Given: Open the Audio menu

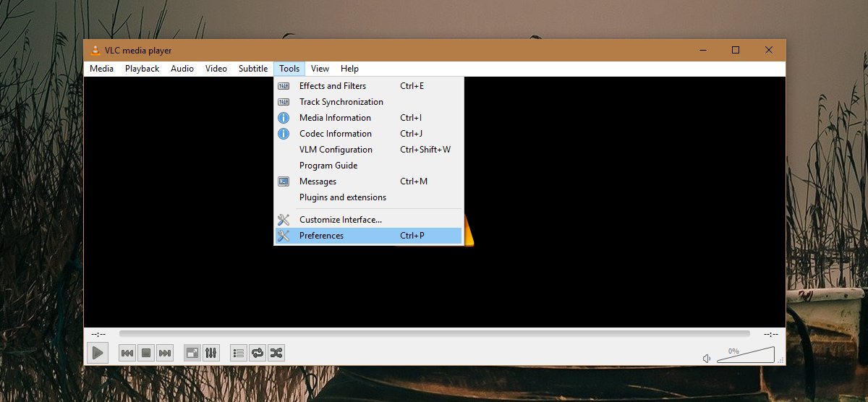Looking at the screenshot, I should 182,69.
